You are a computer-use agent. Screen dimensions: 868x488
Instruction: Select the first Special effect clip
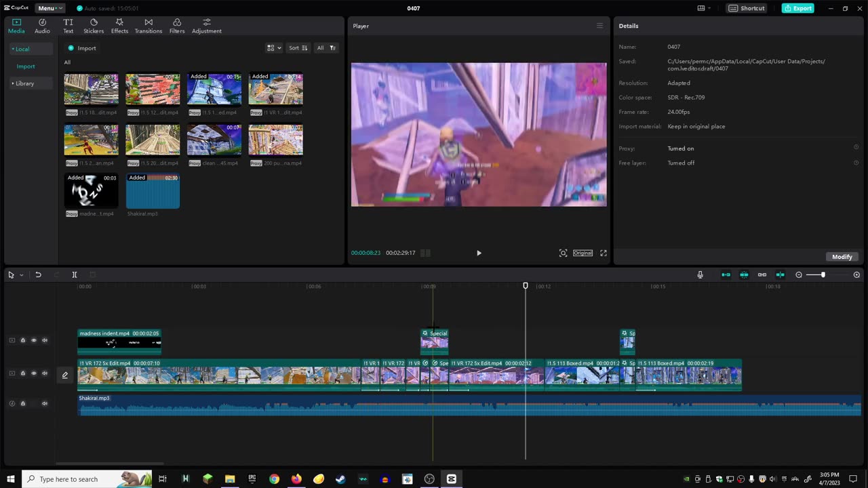[x=435, y=342]
